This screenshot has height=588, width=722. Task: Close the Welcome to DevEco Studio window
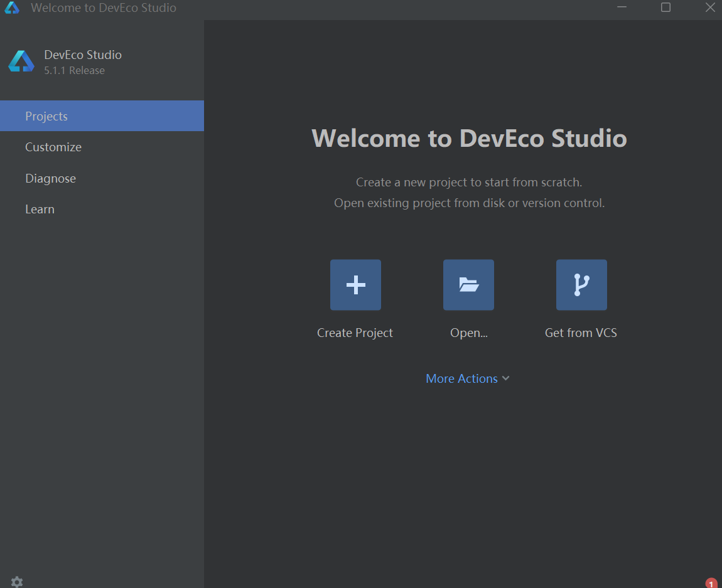[x=710, y=8]
